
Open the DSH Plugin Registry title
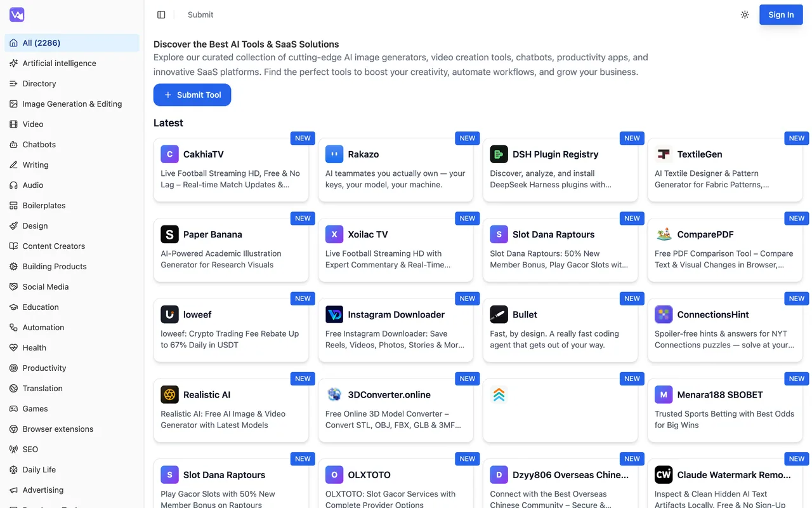(x=556, y=154)
